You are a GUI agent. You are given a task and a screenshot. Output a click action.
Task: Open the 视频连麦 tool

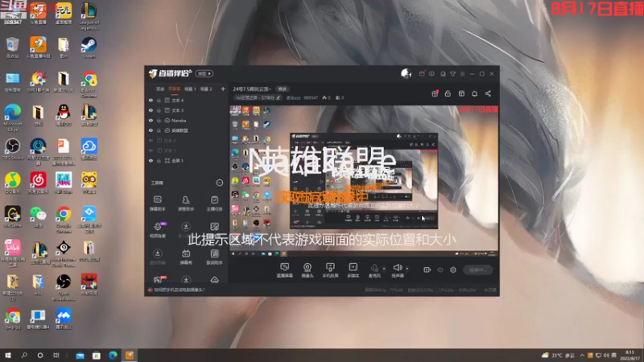point(157,230)
